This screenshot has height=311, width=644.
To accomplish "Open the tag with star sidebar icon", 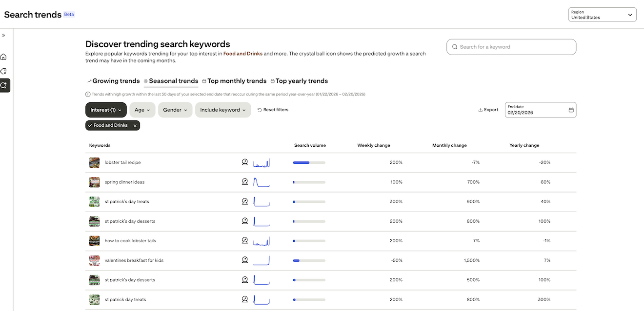I will (x=4, y=71).
